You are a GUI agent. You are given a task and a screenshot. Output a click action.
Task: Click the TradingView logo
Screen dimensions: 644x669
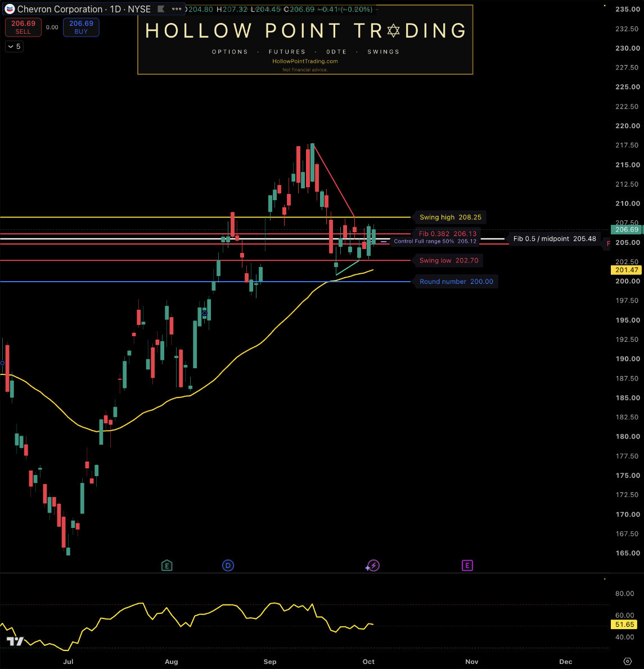pos(15,641)
